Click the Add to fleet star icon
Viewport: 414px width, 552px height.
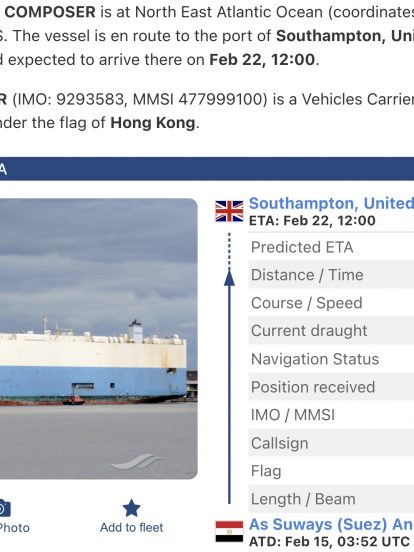(x=131, y=508)
